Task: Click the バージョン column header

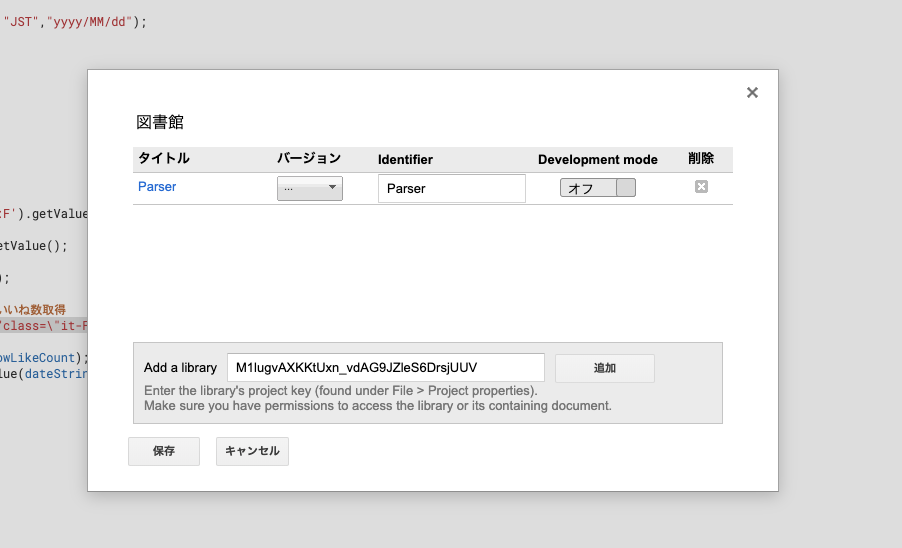Action: tap(309, 158)
